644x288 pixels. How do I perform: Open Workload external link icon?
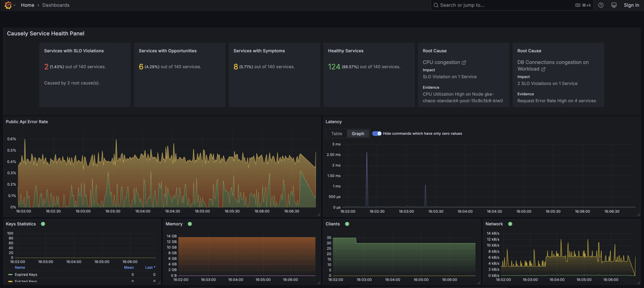tap(543, 69)
